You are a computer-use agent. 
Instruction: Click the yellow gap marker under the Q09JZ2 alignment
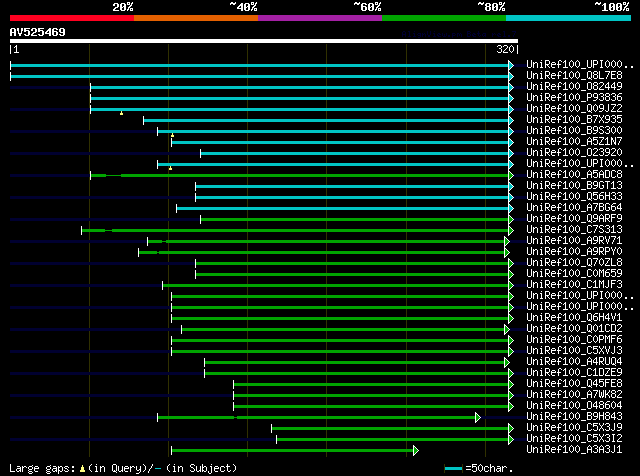coord(121,113)
